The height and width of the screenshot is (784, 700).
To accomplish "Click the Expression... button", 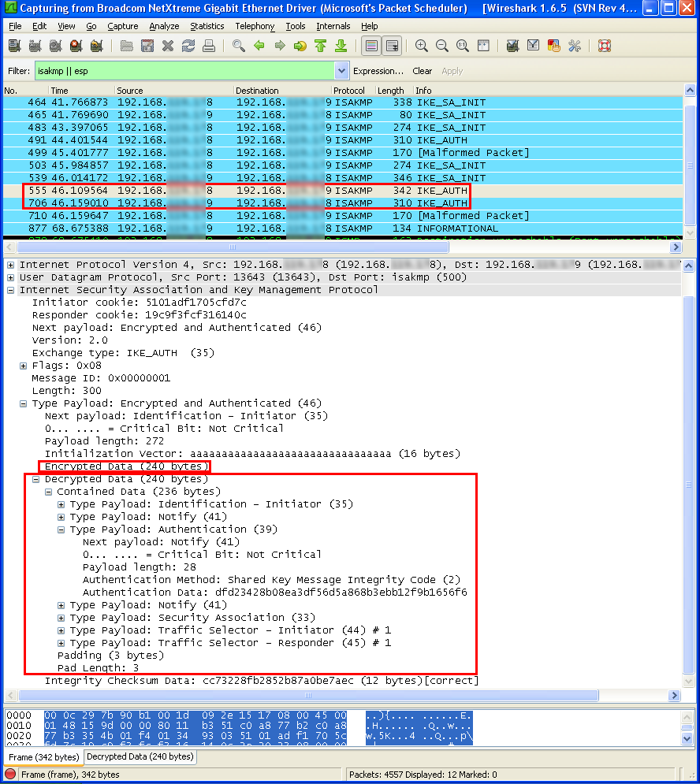I will point(378,71).
